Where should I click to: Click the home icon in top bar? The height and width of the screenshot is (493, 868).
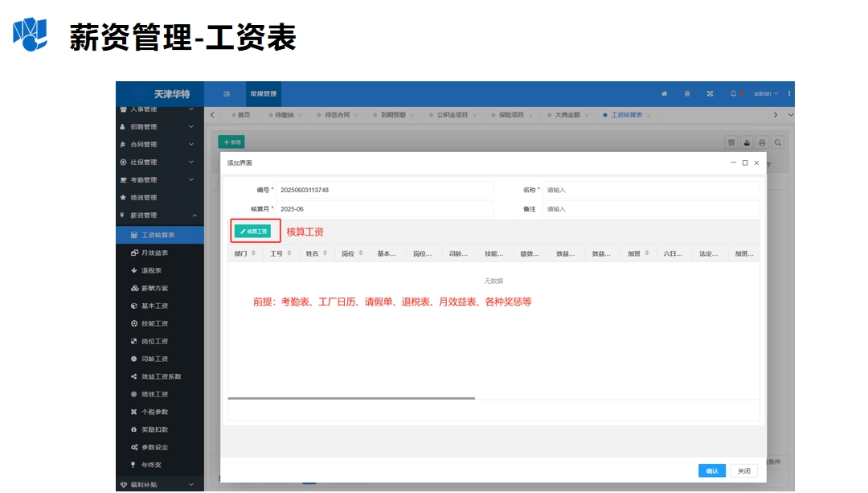coord(664,93)
